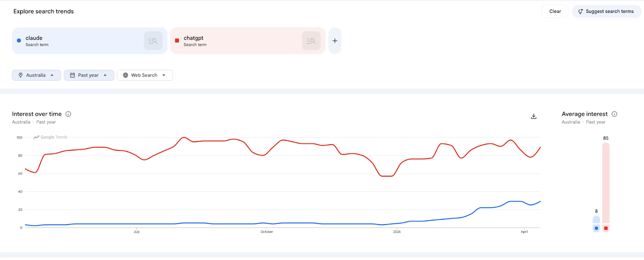Viewport: 644px width, 260px height.
Task: Add a new search term with plus button
Action: coord(335,41)
